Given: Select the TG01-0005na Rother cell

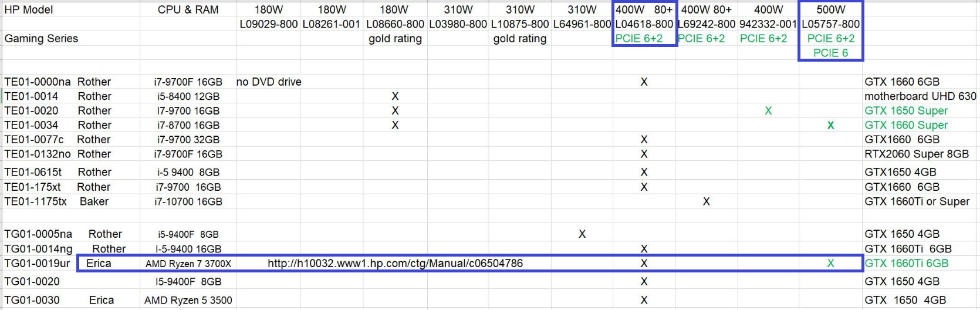Looking at the screenshot, I should (x=63, y=234).
